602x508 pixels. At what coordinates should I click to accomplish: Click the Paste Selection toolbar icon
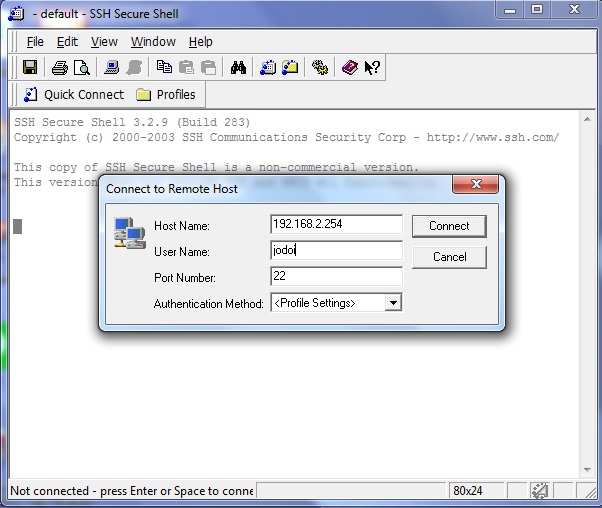click(209, 68)
